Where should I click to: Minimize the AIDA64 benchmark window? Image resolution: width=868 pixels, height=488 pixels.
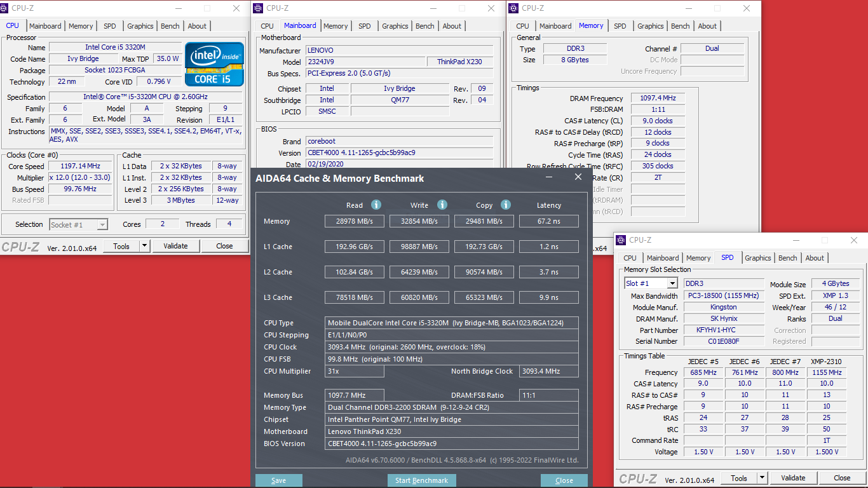pyautogui.click(x=549, y=177)
